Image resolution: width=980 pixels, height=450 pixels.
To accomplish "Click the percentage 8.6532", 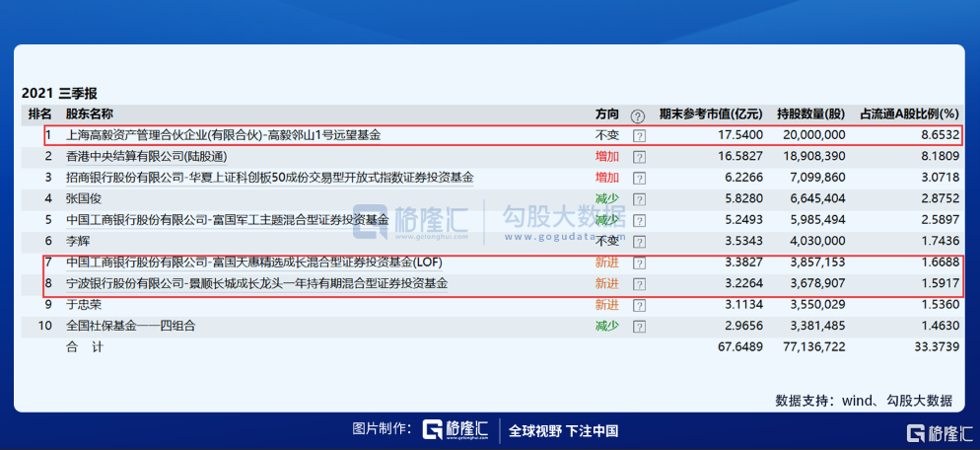I will 939,135.
